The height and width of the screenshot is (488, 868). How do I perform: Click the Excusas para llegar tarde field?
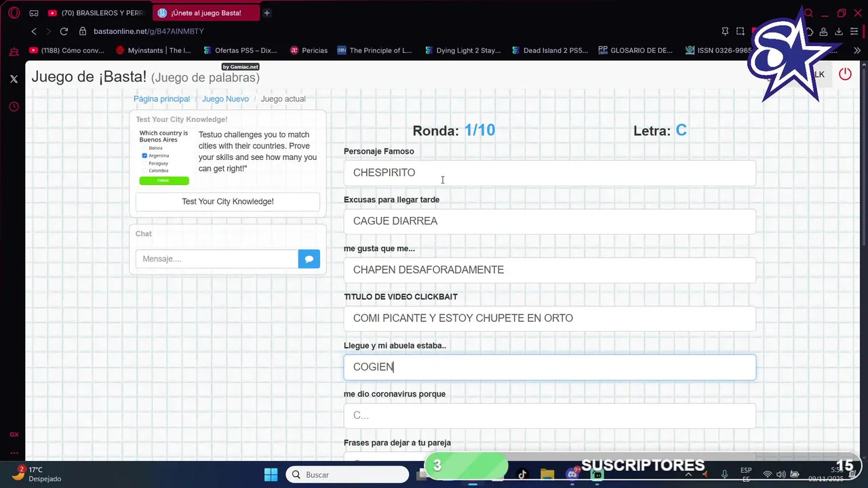pos(549,221)
